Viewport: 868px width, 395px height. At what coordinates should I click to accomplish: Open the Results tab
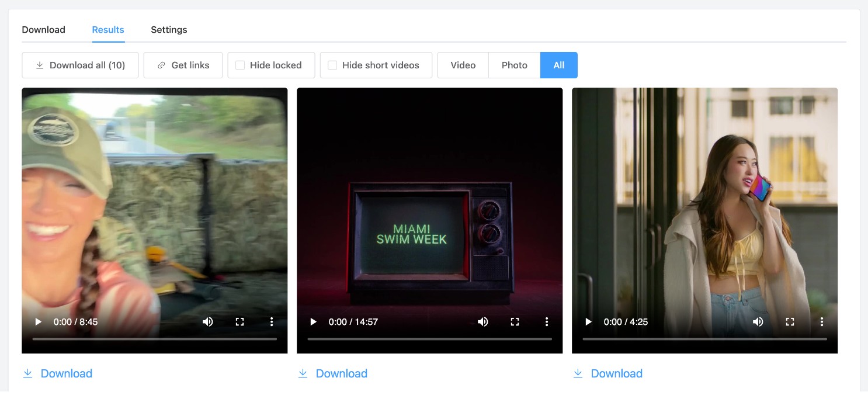108,30
